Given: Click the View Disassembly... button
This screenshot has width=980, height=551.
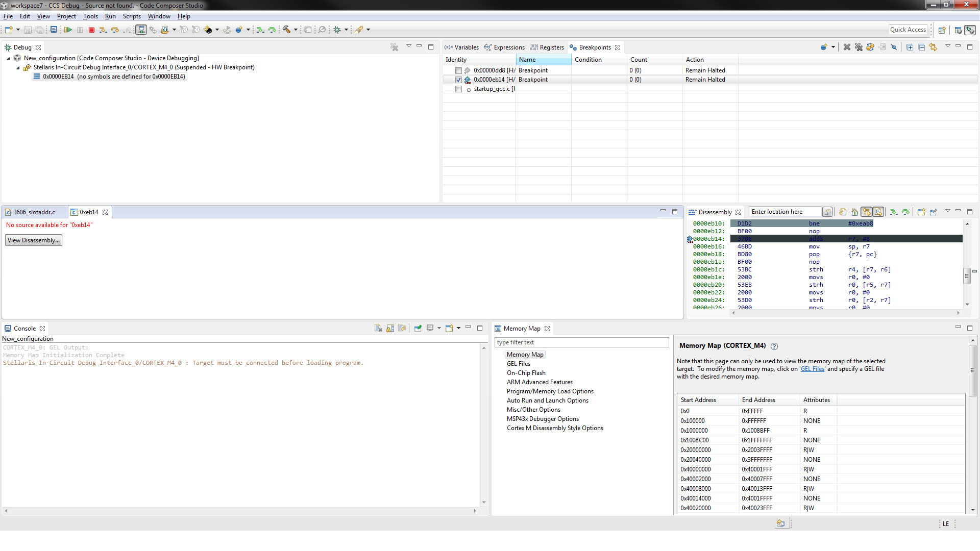Looking at the screenshot, I should (34, 240).
